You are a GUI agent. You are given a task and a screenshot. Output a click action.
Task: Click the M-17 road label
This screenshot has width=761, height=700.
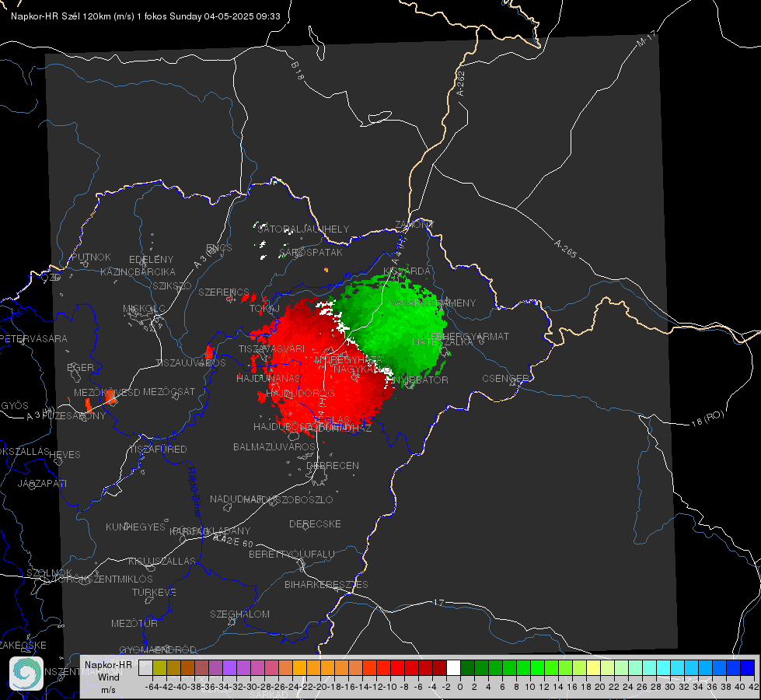pos(647,38)
